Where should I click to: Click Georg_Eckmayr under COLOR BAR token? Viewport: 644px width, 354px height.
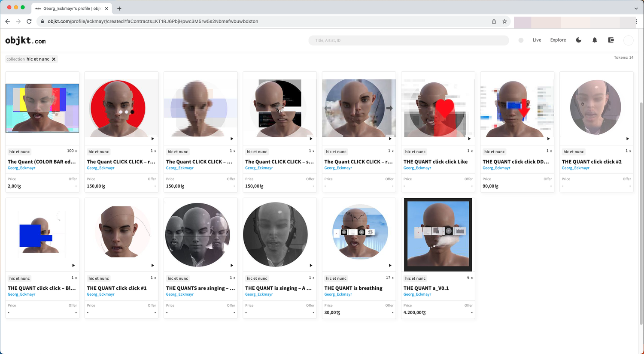21,168
